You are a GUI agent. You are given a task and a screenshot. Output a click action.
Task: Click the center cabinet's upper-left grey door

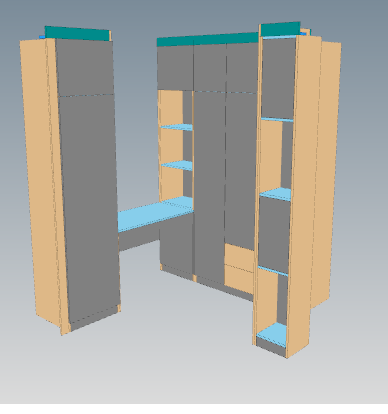[175, 68]
